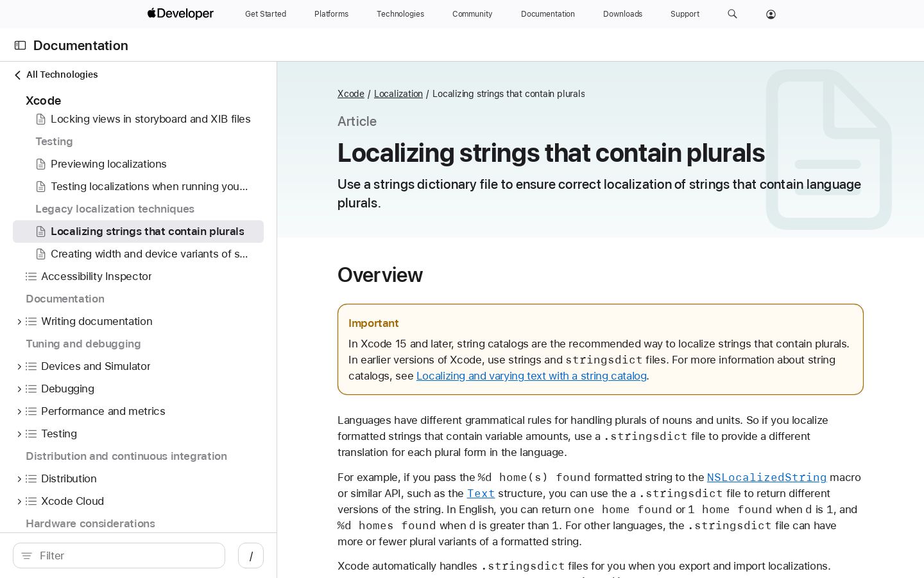This screenshot has width=924, height=578.
Task: Expand the Devices and Simulator section
Action: pos(19,367)
